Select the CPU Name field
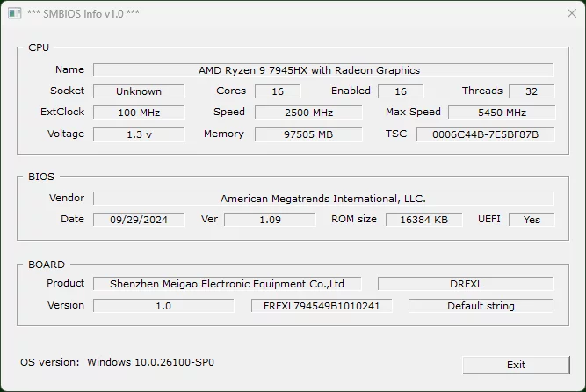The width and height of the screenshot is (586, 392). click(x=323, y=70)
